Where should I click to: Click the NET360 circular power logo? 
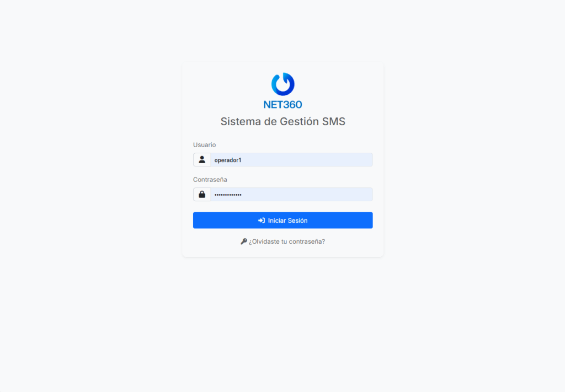(283, 84)
